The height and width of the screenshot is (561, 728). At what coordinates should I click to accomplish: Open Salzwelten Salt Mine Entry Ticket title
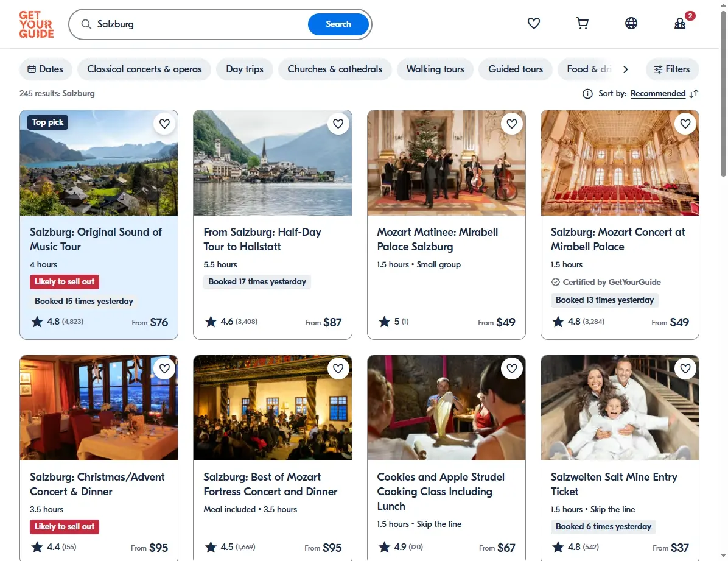pos(614,484)
